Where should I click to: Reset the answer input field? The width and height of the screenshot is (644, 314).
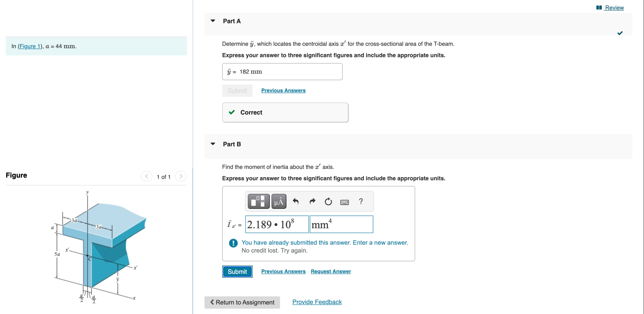tap(328, 201)
